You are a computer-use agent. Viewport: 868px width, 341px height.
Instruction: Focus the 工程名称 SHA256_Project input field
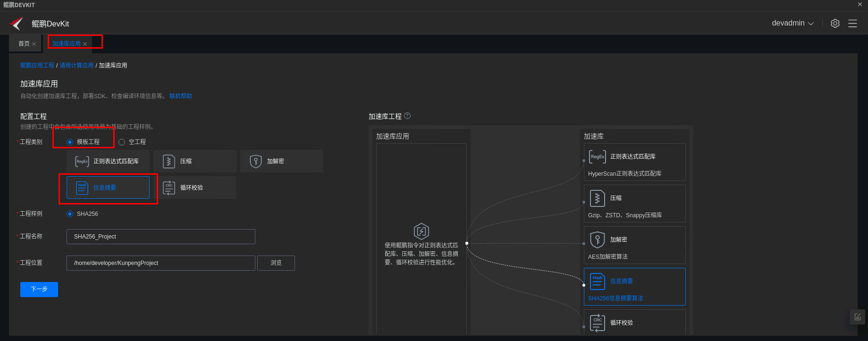161,237
